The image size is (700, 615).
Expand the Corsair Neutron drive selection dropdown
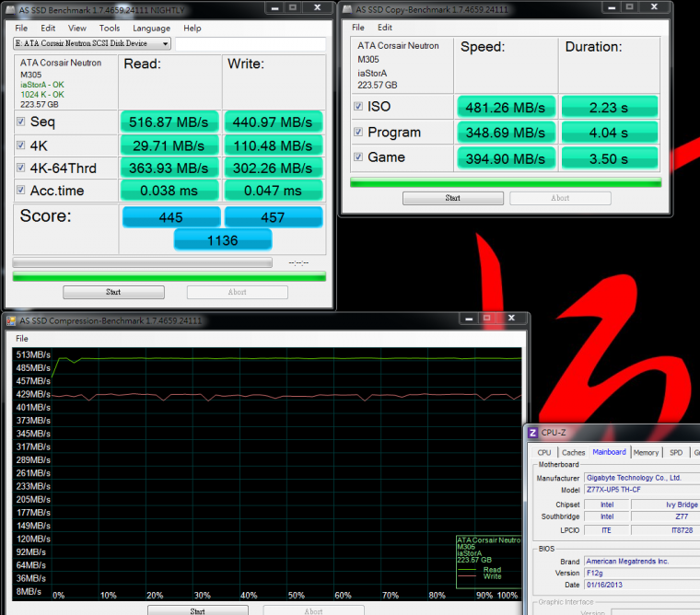coord(166,43)
